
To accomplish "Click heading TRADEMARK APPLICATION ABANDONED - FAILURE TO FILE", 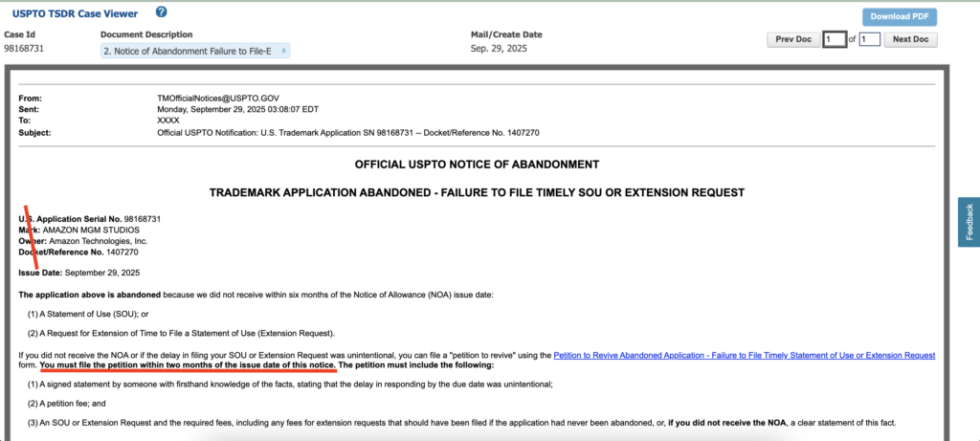I will click(x=477, y=192).
